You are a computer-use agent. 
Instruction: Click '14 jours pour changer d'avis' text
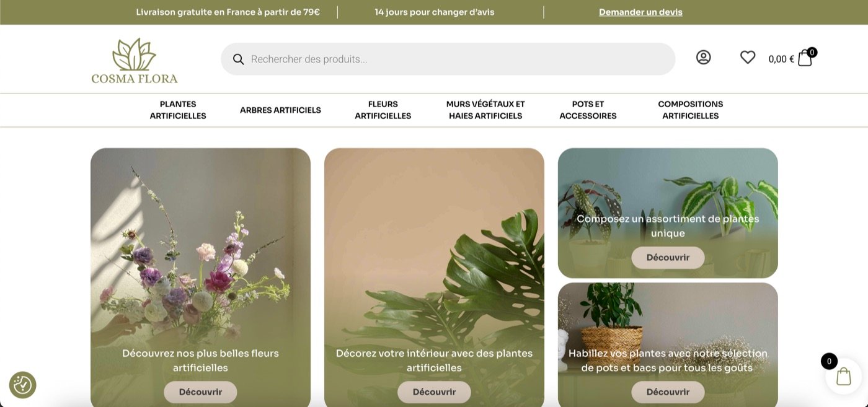point(435,12)
